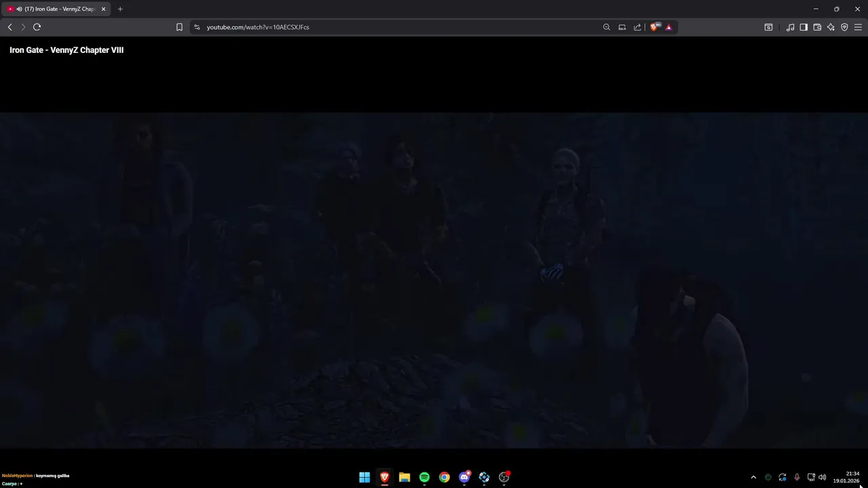Share this page via the share icon
868x488 pixels.
pyautogui.click(x=637, y=27)
